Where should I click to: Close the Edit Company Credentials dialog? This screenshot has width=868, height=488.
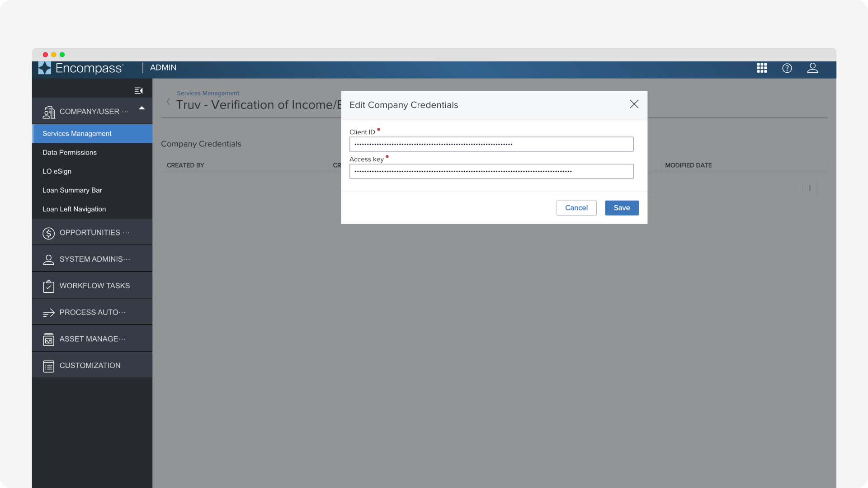(x=634, y=104)
